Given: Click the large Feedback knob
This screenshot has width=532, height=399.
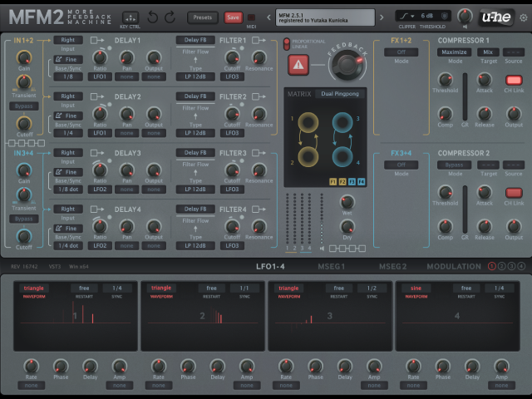Looking at the screenshot, I should click(347, 65).
